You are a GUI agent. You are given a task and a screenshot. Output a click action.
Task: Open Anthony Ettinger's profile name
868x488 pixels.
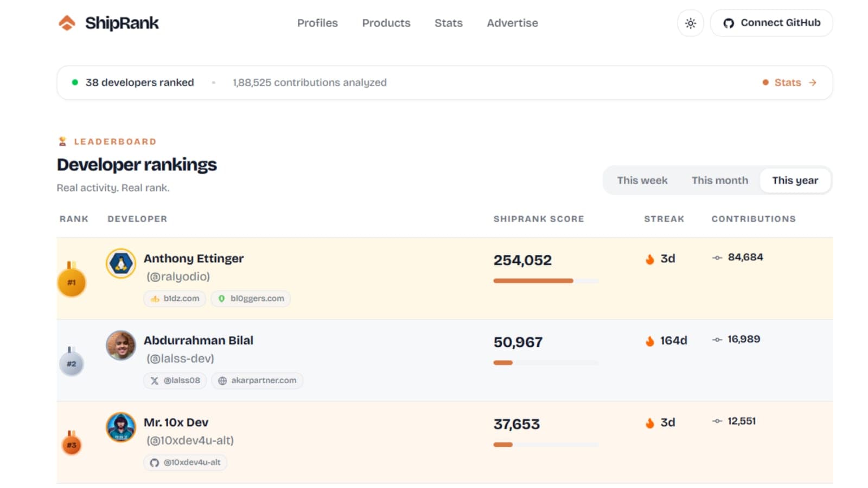coord(194,258)
